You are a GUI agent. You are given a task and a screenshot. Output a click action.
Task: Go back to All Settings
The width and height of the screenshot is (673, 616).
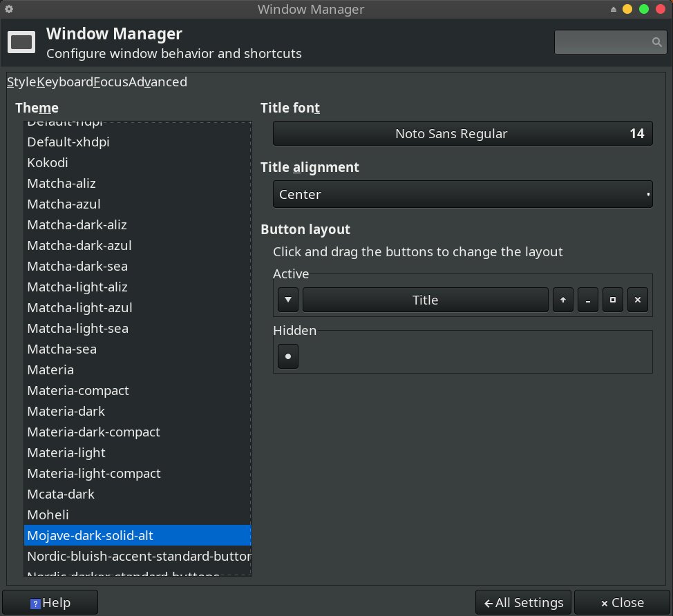click(x=524, y=603)
